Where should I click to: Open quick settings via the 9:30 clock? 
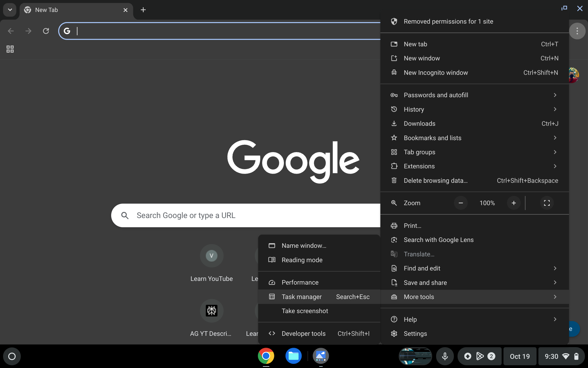click(x=551, y=356)
